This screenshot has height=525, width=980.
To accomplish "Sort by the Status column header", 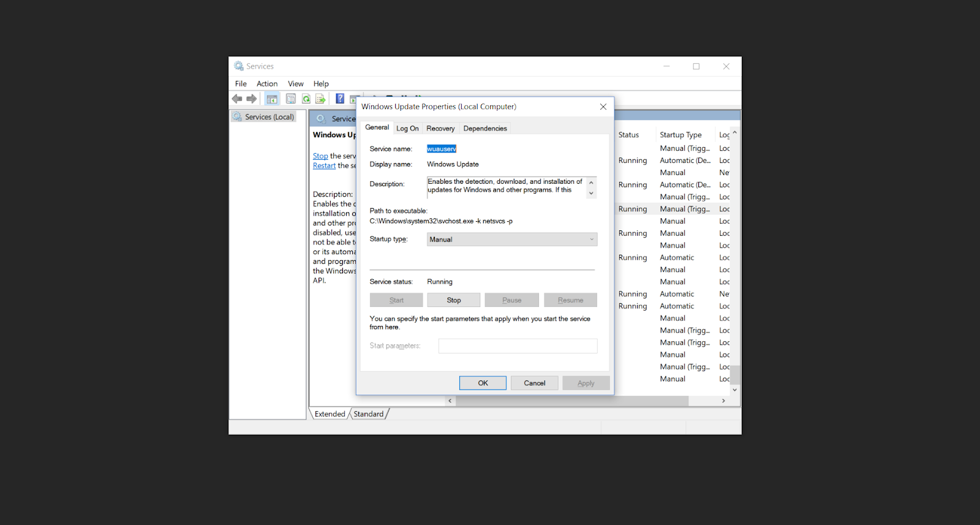I will pos(628,135).
